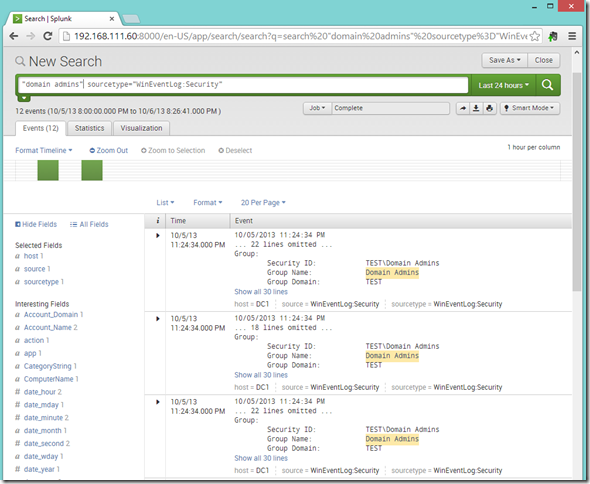590x484 pixels.
Task: Open All Fields dialog
Action: 89,225
